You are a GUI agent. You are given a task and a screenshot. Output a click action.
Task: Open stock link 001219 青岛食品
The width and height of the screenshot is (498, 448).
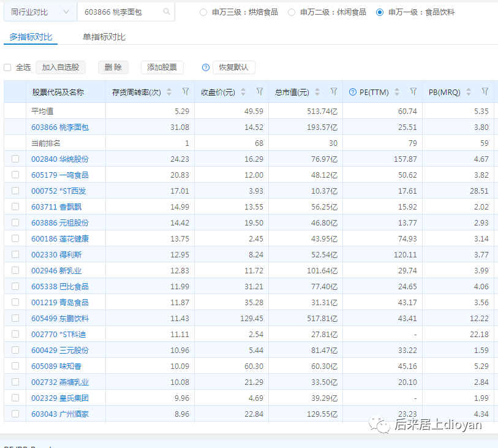click(x=60, y=303)
